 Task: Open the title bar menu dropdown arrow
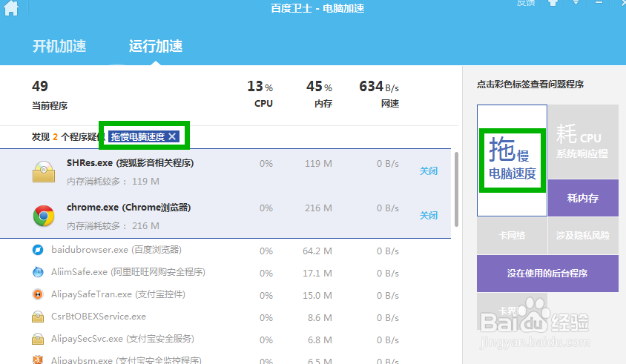pyautogui.click(x=576, y=3)
